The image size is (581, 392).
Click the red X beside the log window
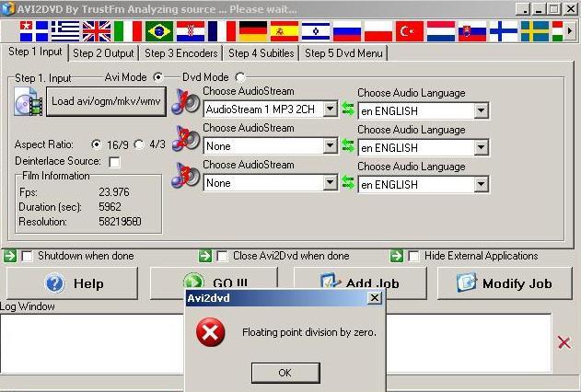564,342
